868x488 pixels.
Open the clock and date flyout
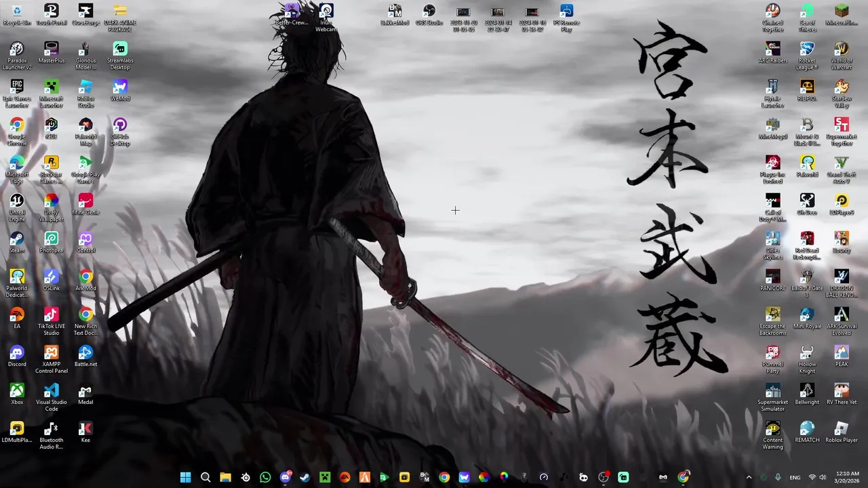point(847,477)
